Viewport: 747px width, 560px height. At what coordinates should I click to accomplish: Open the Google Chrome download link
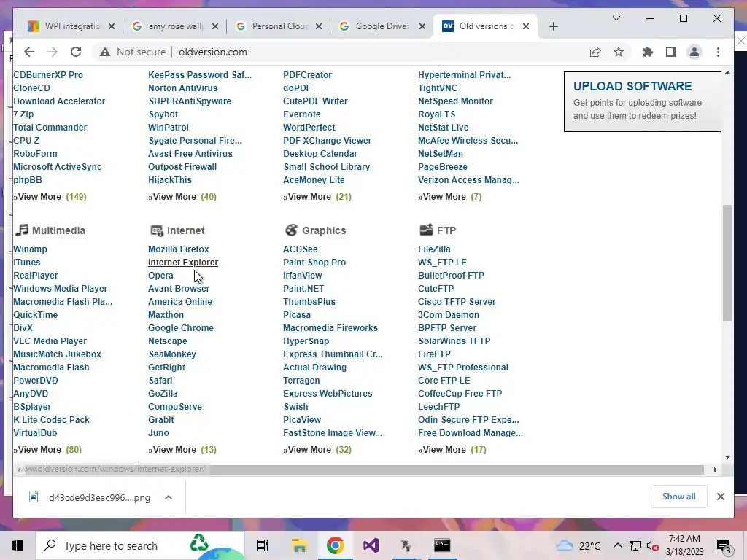click(x=181, y=328)
